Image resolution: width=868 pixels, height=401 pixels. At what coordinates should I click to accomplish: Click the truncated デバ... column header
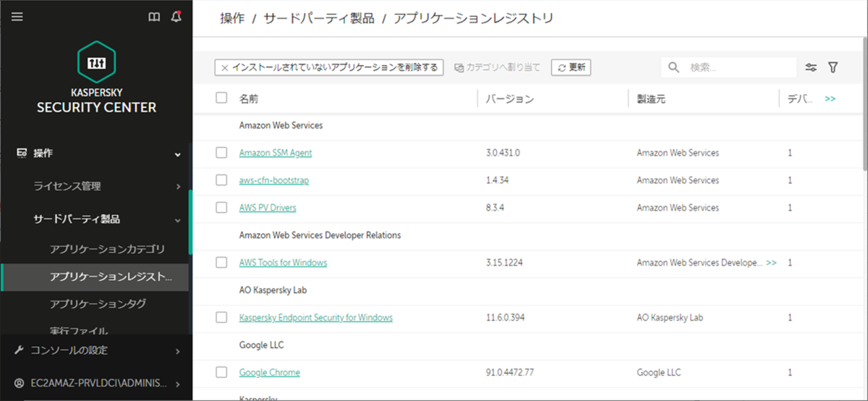pyautogui.click(x=801, y=98)
